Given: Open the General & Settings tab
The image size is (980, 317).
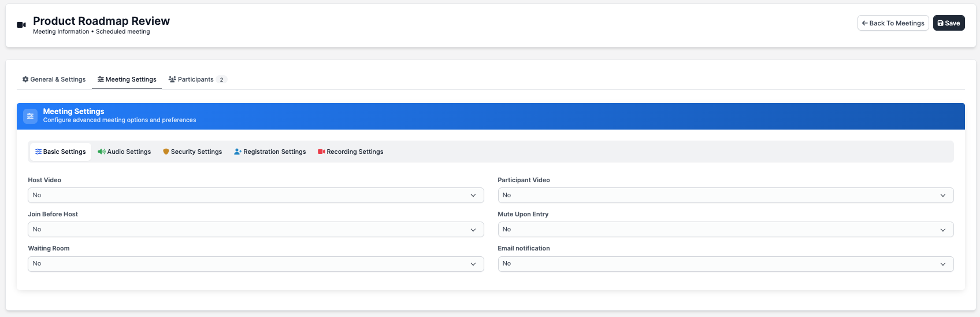Looking at the screenshot, I should 54,79.
